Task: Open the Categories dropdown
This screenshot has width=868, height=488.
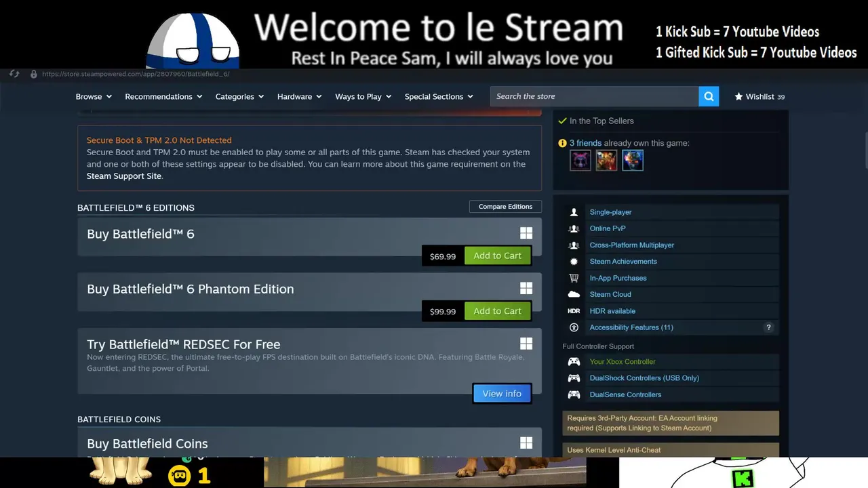Action: pos(239,96)
